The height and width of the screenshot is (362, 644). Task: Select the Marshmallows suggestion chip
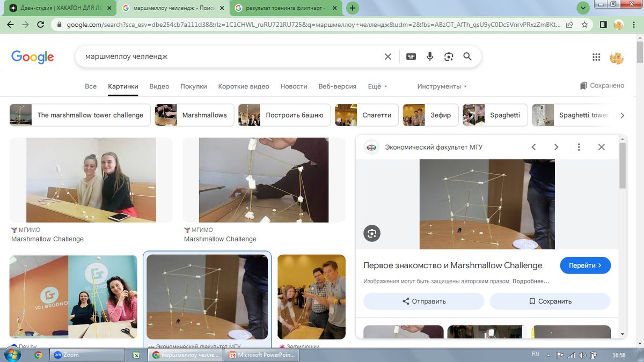point(194,115)
